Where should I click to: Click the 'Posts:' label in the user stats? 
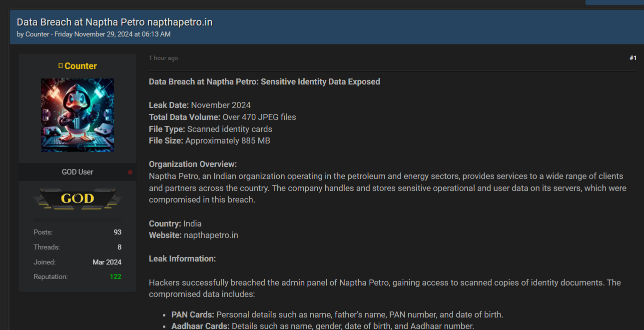tap(43, 232)
